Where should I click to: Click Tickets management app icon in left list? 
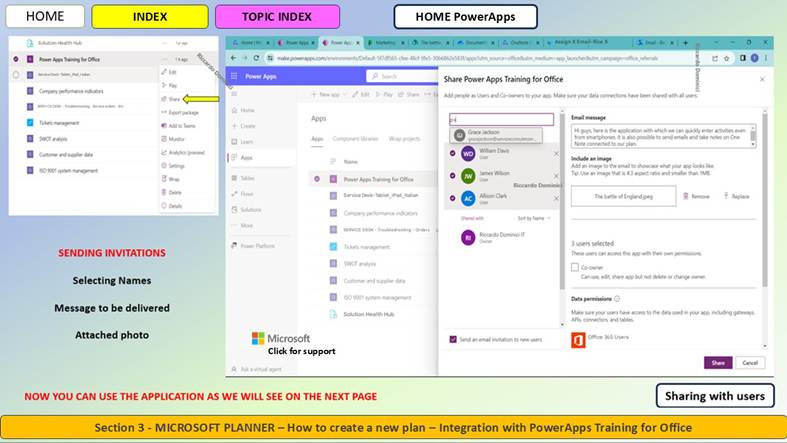pos(30,122)
